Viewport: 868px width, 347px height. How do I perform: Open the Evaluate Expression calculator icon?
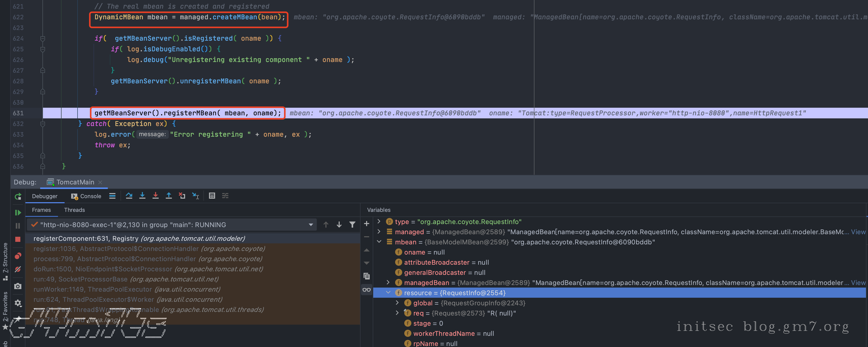click(212, 196)
